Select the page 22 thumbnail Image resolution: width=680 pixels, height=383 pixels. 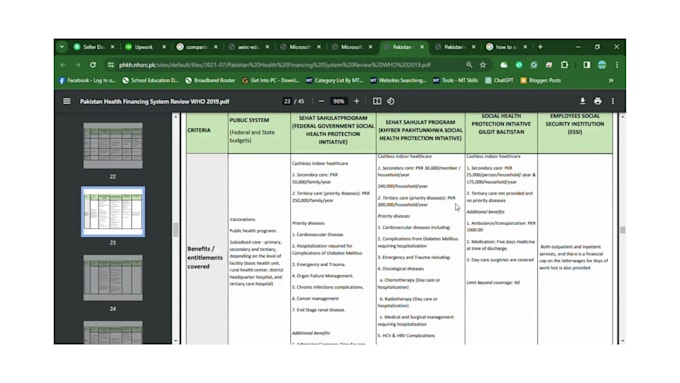coord(113,146)
